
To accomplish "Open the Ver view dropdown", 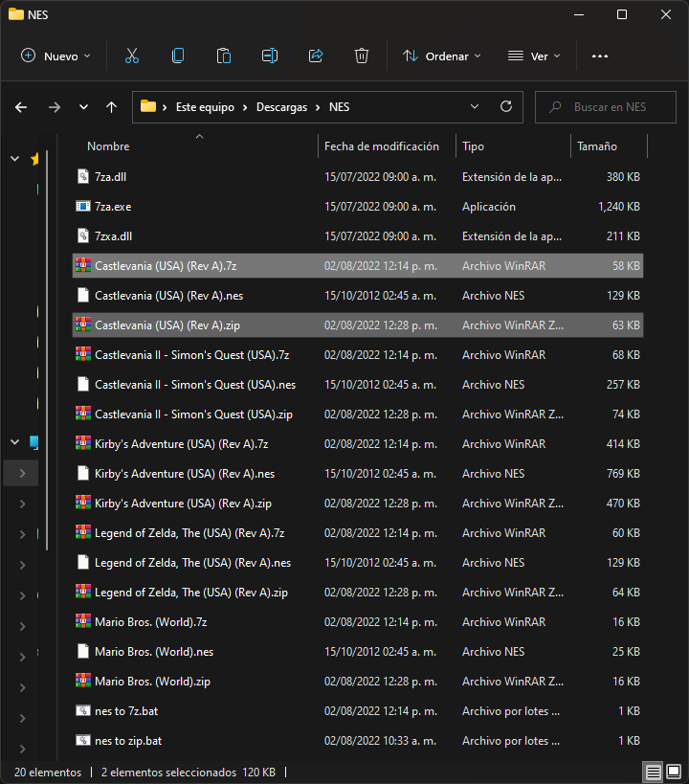I will 534,56.
